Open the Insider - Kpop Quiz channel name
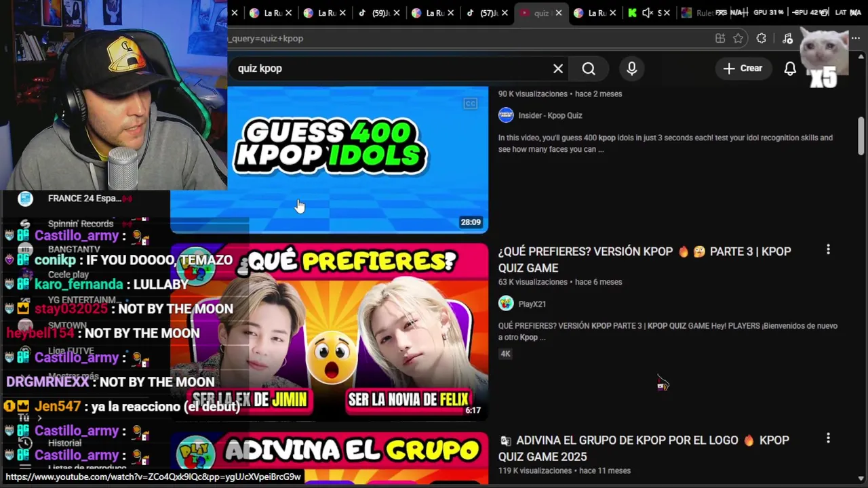868x488 pixels. 550,115
